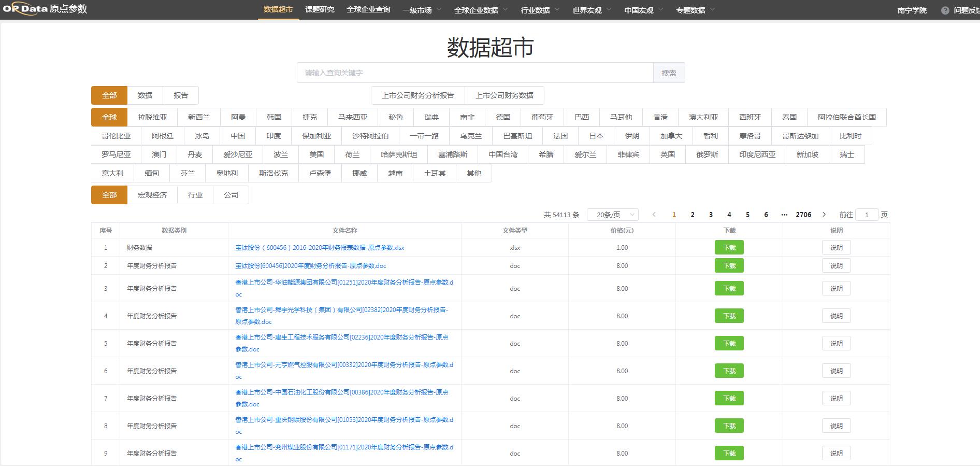
Task: Click 说明 button for row 3
Action: (x=836, y=289)
